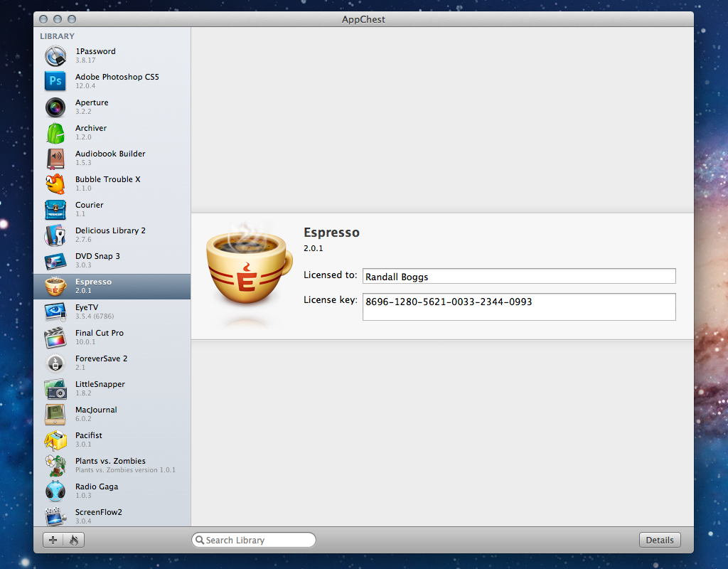Click the Pacifist package icon
The height and width of the screenshot is (569, 728).
[x=55, y=440]
